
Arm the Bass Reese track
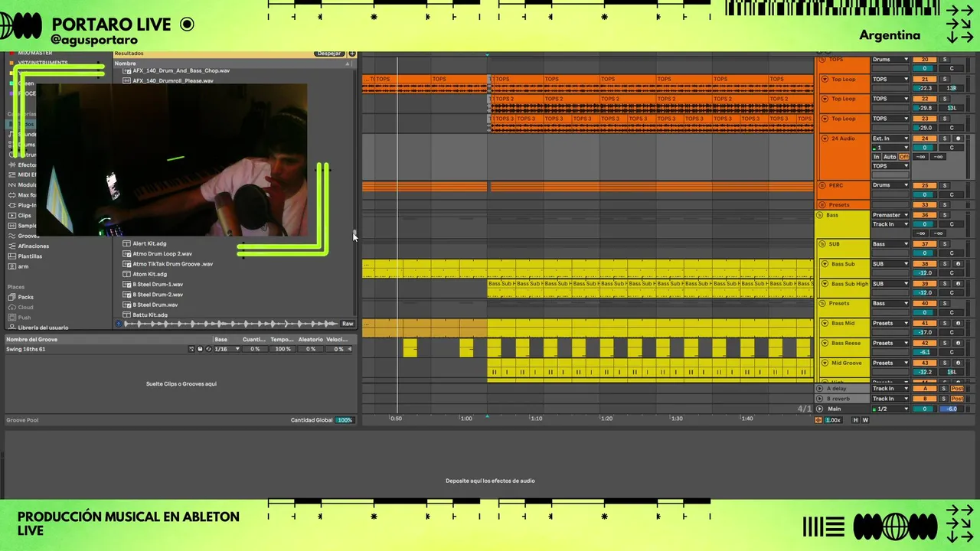point(958,344)
